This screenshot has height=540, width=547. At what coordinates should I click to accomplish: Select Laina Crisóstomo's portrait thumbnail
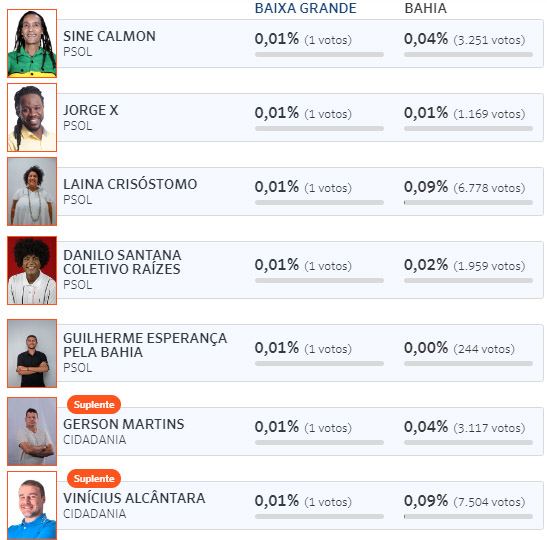tap(32, 191)
